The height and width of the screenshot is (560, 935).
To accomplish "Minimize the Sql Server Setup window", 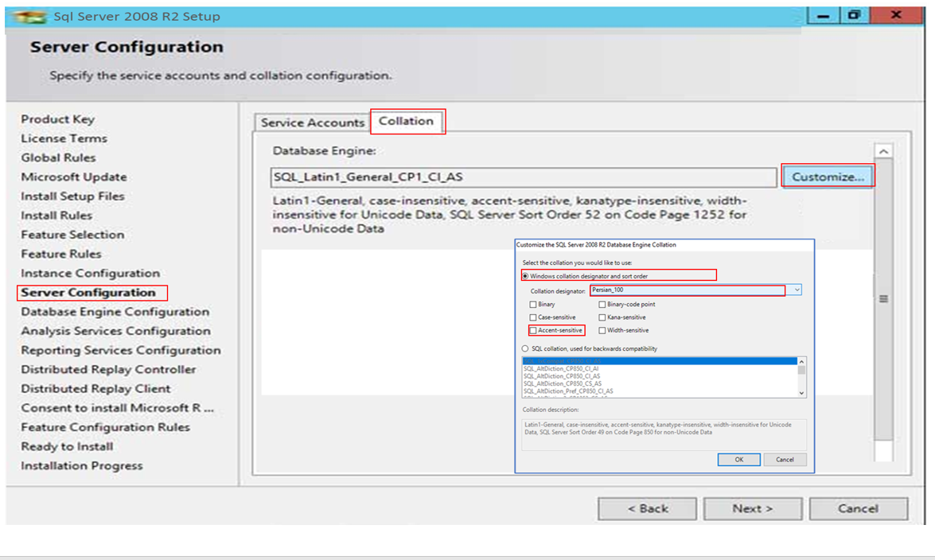I will [x=824, y=15].
